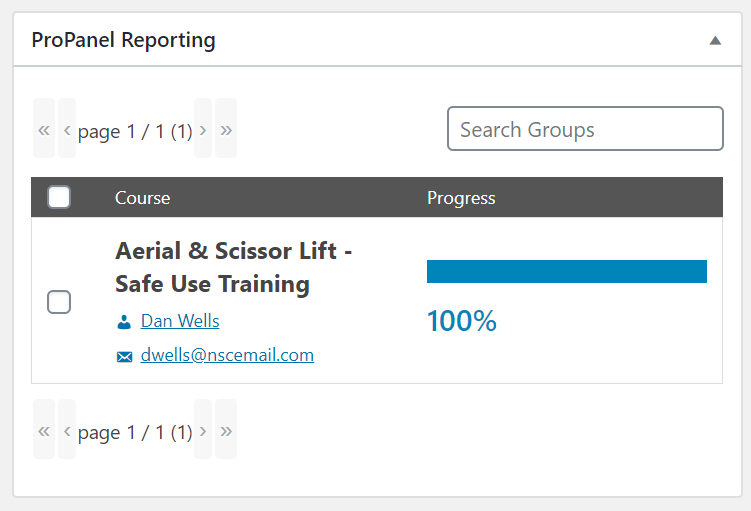Image resolution: width=751 pixels, height=511 pixels.
Task: Click the top last-page double chevron
Action: pos(226,128)
